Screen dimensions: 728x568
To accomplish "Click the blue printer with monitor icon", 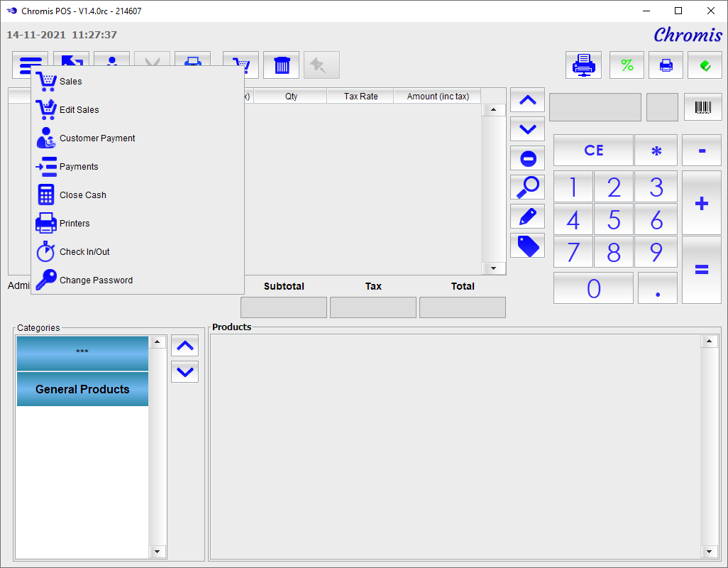I will (x=584, y=65).
